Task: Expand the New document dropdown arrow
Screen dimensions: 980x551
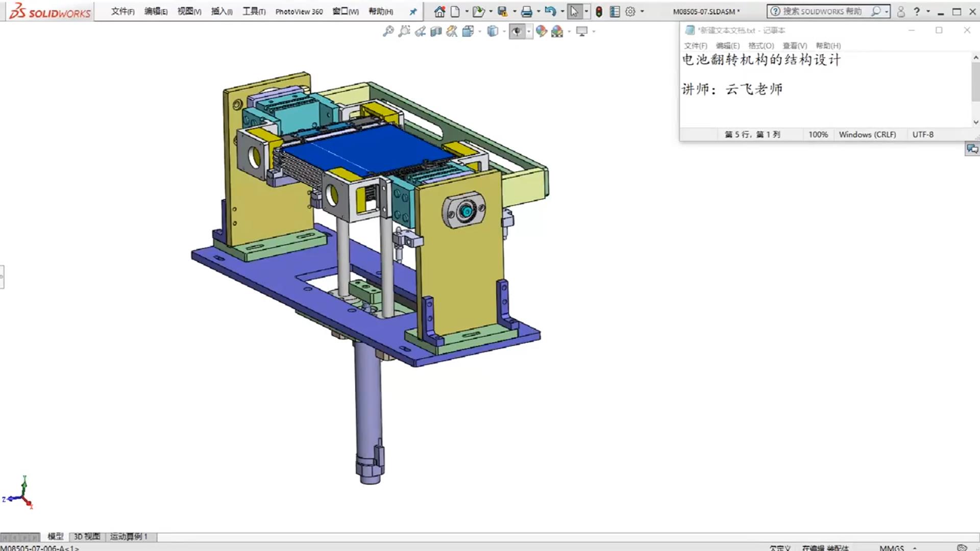Action: (x=467, y=11)
